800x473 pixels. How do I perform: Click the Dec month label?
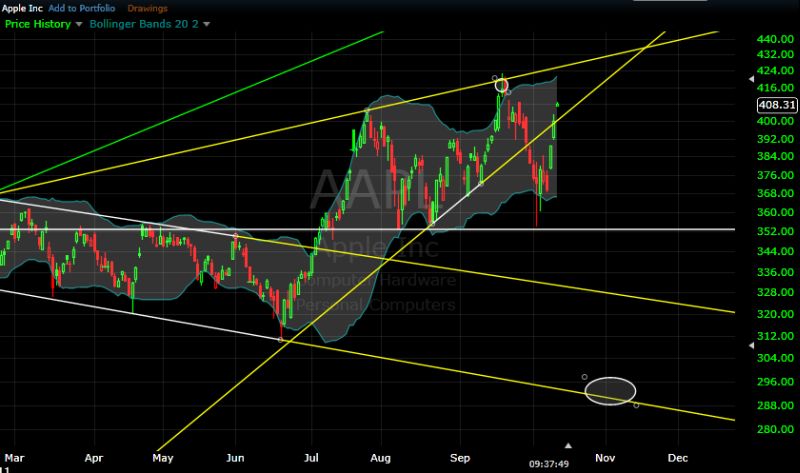click(678, 458)
